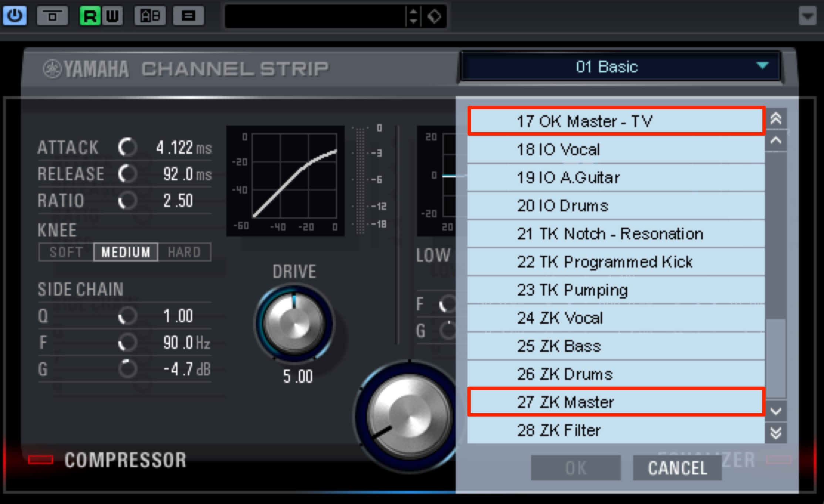Viewport: 824px width, 504px height.
Task: Select preset '17 OK Master - TV'
Action: tap(616, 121)
